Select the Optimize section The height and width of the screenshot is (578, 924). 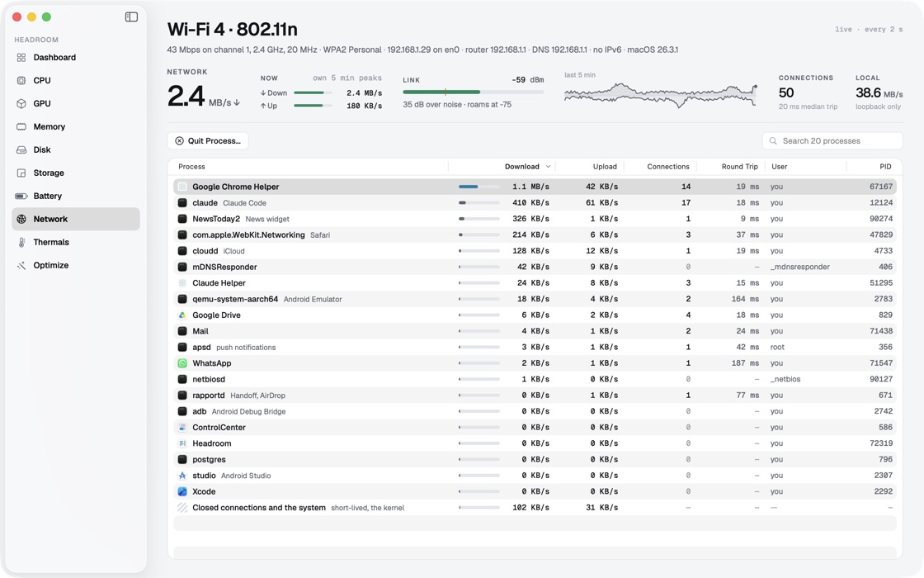[x=75, y=265]
